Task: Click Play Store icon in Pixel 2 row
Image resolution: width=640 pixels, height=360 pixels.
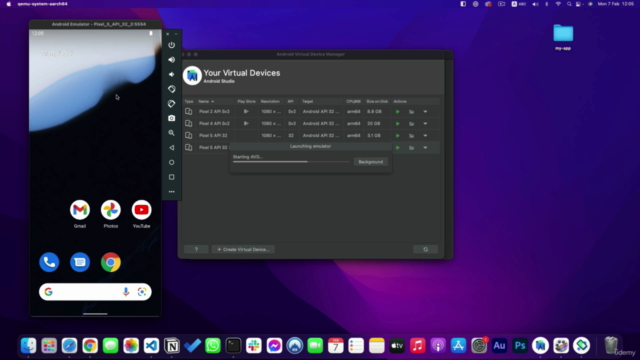Action: point(246,111)
